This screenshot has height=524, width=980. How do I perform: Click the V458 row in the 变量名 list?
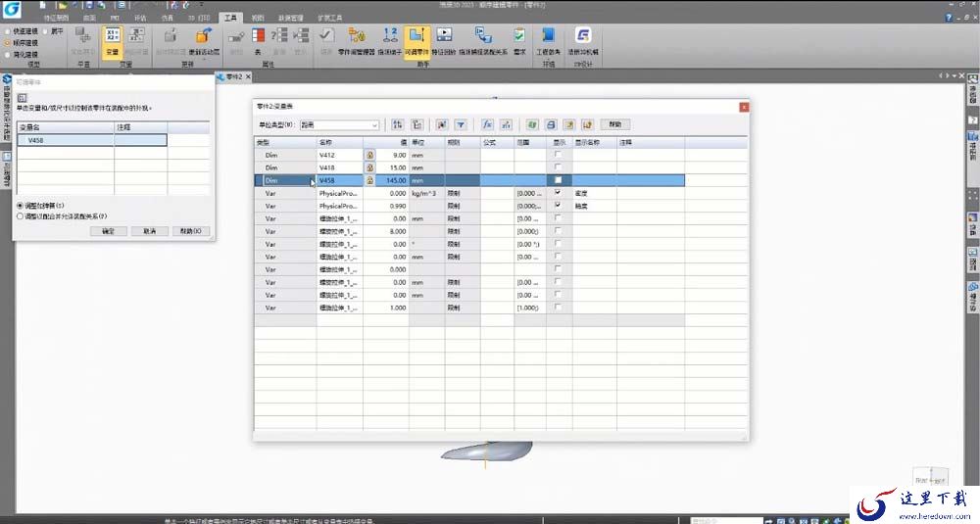click(92, 140)
